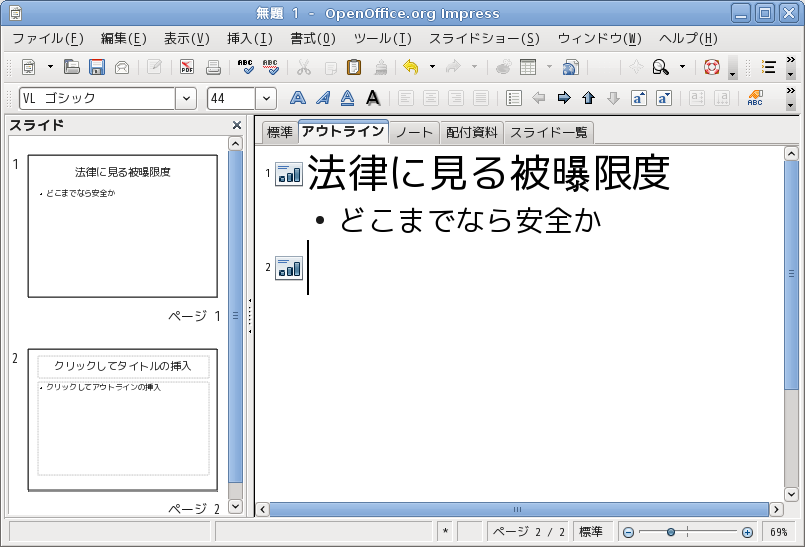Click the outline title 法律に見る被曝限度

click(489, 174)
